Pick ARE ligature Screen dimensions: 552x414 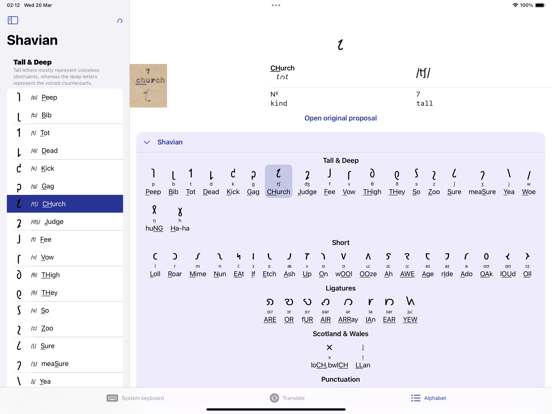tap(270, 310)
